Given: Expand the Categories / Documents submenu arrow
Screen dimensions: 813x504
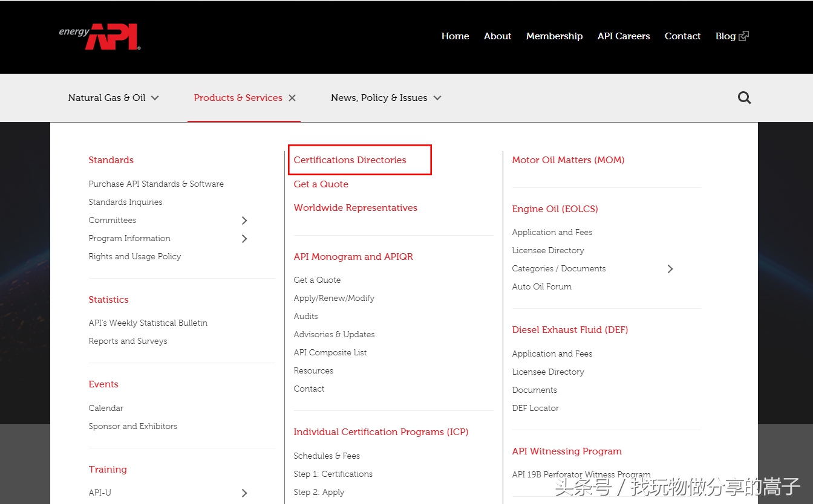Looking at the screenshot, I should (x=670, y=269).
